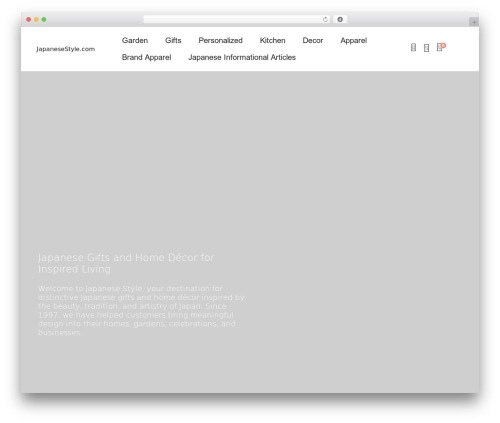Open the Garden menu
The image size is (500, 423).
coord(135,40)
